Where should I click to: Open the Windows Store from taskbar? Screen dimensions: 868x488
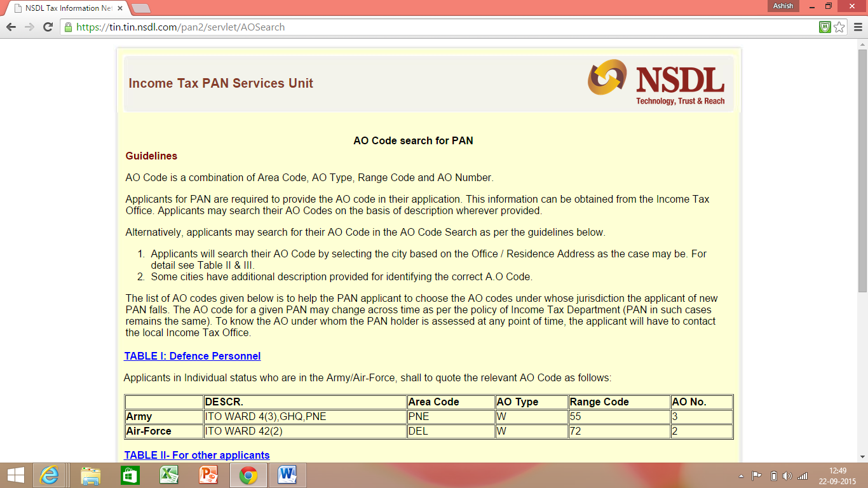tap(130, 475)
